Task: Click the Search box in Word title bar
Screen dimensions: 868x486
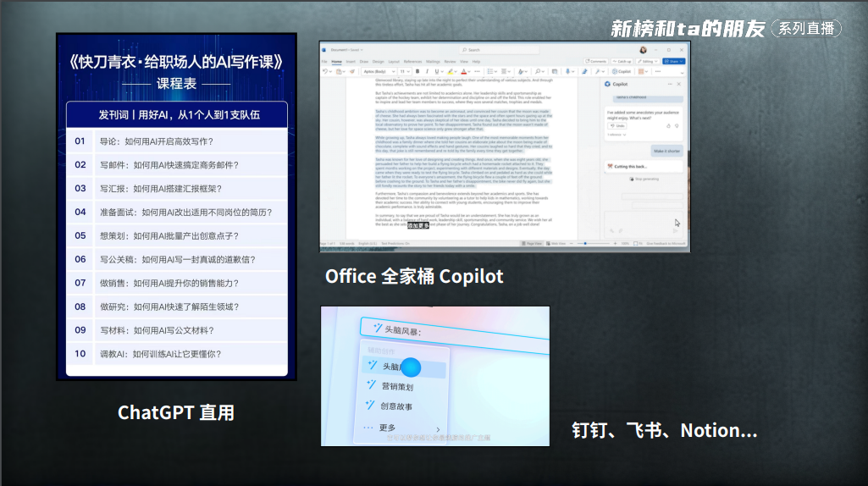Action: 500,50
